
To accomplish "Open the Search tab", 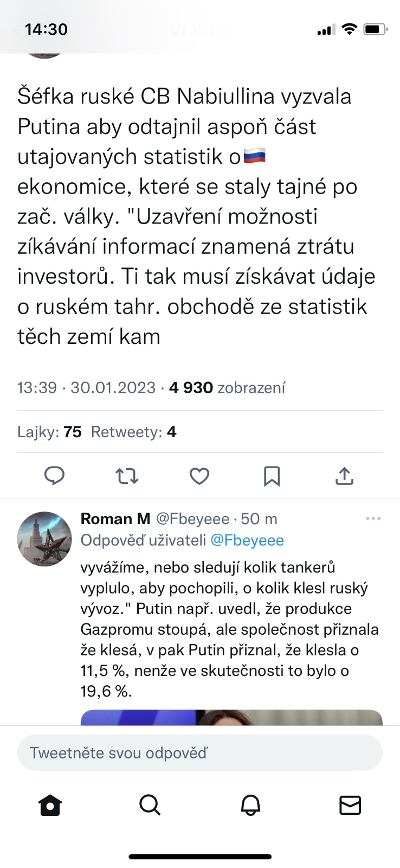I will click(150, 805).
